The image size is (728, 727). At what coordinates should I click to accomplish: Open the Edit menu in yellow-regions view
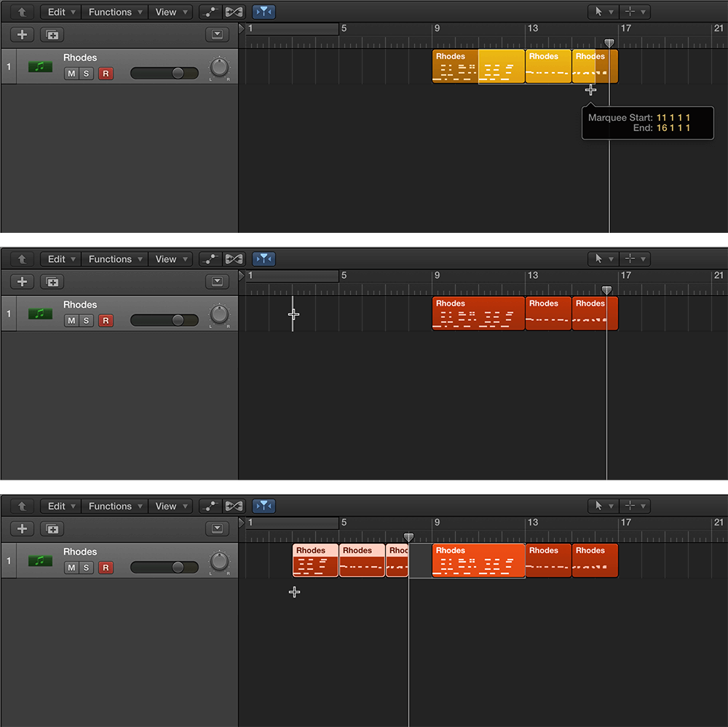point(61,12)
